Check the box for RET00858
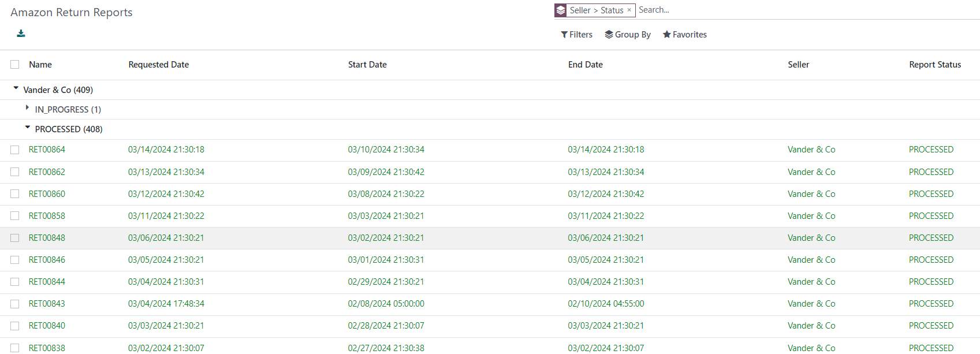Image resolution: width=980 pixels, height=354 pixels. pos(15,216)
